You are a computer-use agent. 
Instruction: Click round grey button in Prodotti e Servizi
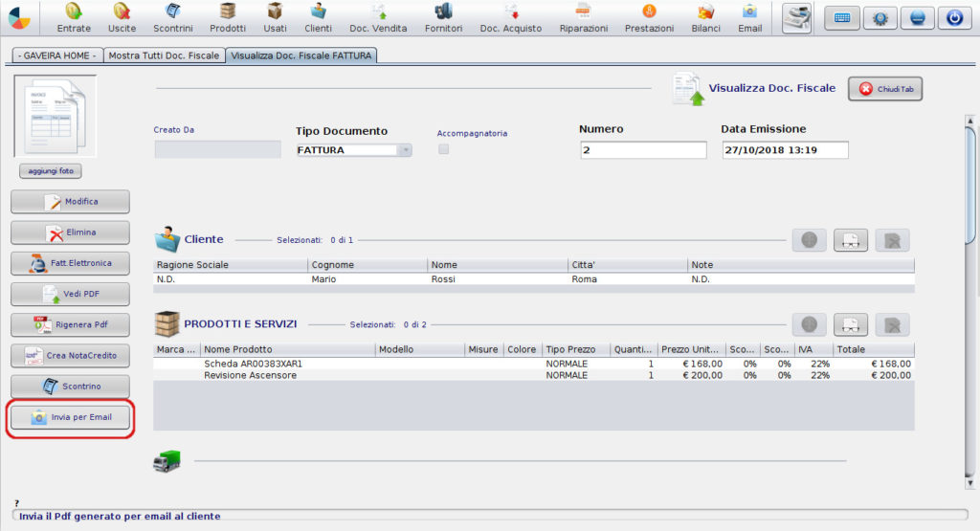pos(810,325)
